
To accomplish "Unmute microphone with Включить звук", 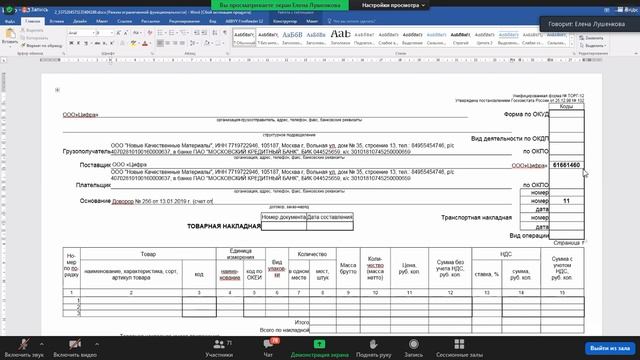I will 24,348.
